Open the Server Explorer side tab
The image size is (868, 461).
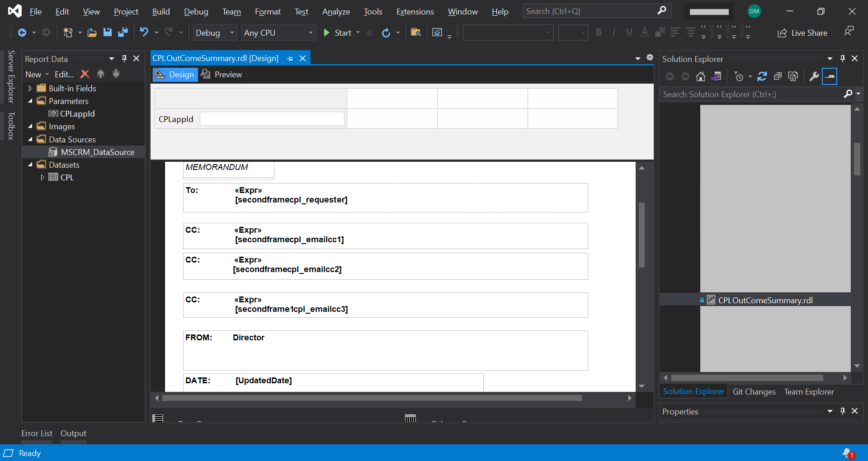(11, 76)
